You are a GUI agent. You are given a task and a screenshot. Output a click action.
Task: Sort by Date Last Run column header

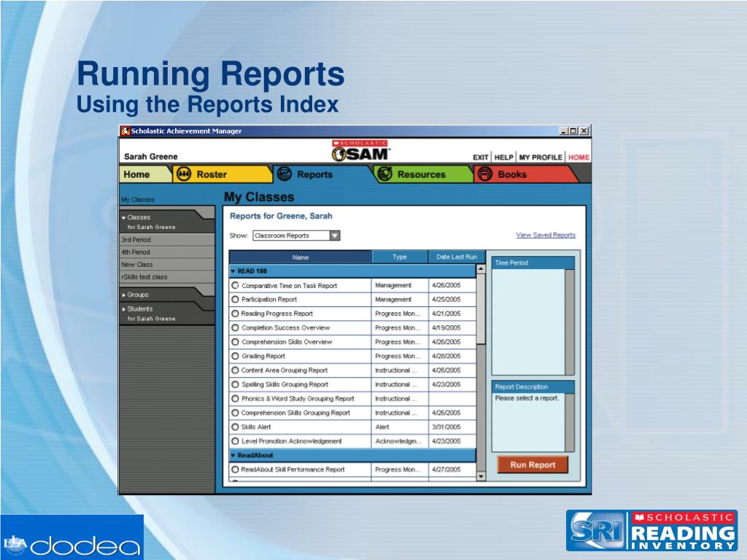[x=457, y=257]
